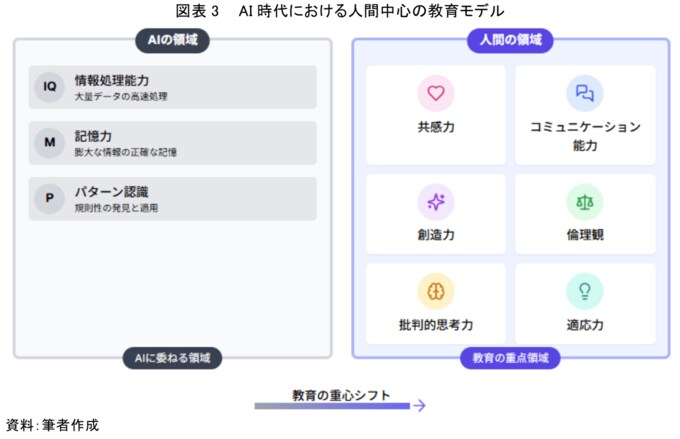This screenshot has width=680, height=439.
Task: Select the 人間の領域 header label
Action: point(510,40)
